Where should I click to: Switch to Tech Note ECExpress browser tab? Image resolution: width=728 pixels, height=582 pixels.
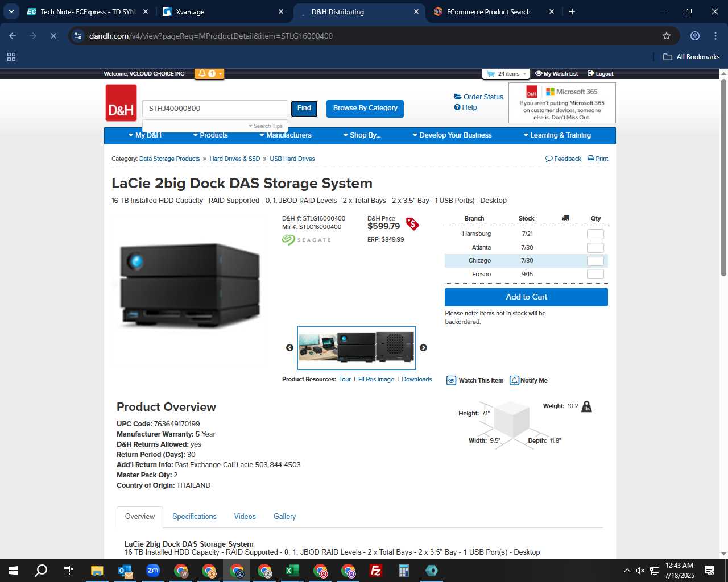point(88,11)
